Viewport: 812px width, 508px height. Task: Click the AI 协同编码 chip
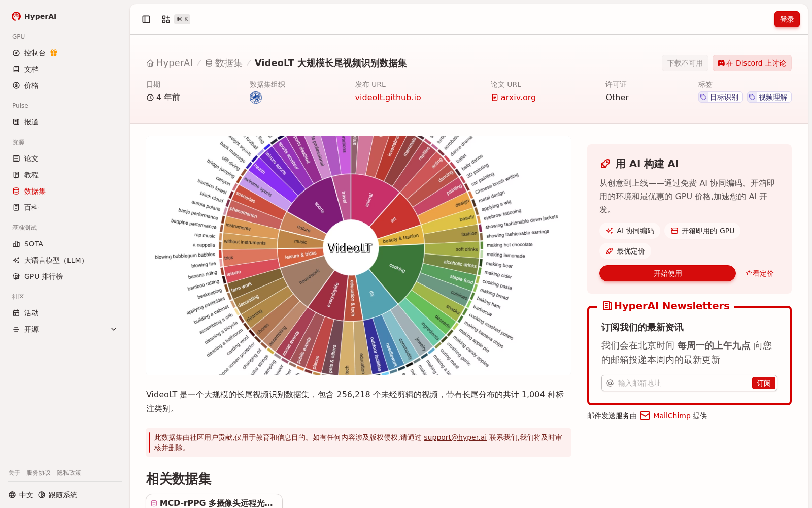coord(630,231)
